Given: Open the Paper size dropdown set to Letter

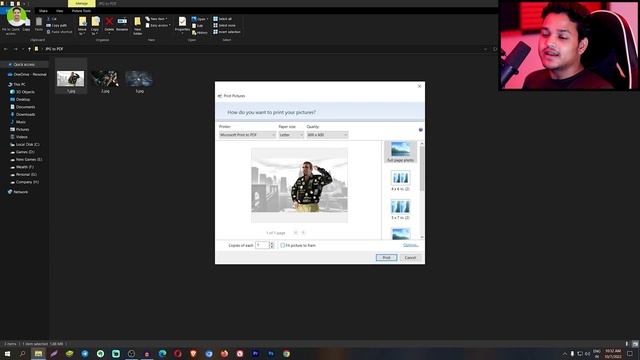Looking at the screenshot, I should [x=291, y=135].
